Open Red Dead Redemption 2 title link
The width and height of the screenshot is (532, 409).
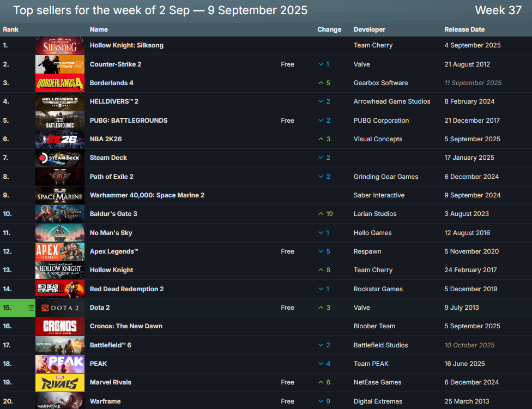(x=126, y=289)
